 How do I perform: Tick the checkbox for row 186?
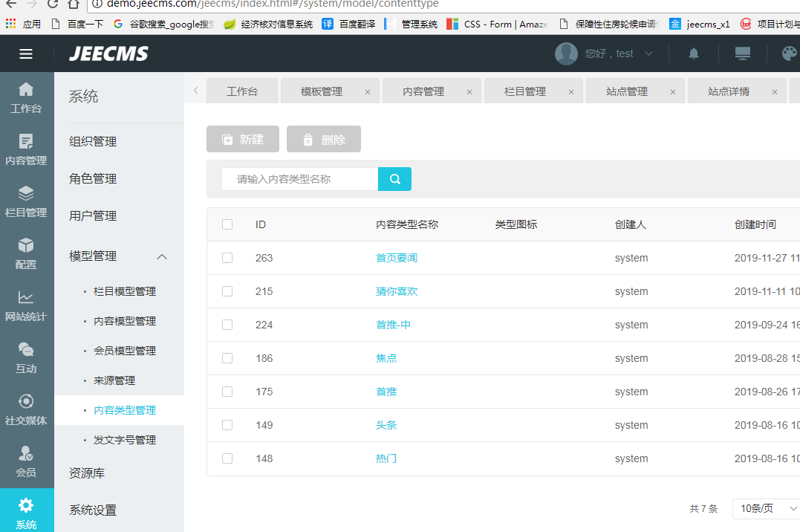coord(227,358)
